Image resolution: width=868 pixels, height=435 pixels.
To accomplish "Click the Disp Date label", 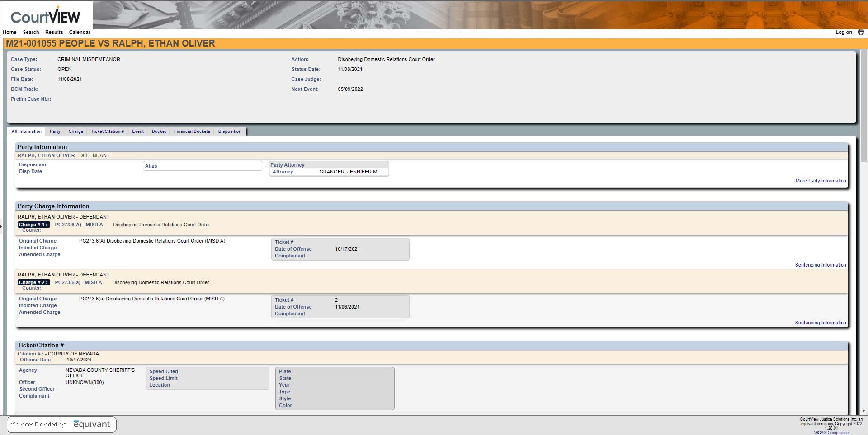I will click(30, 171).
